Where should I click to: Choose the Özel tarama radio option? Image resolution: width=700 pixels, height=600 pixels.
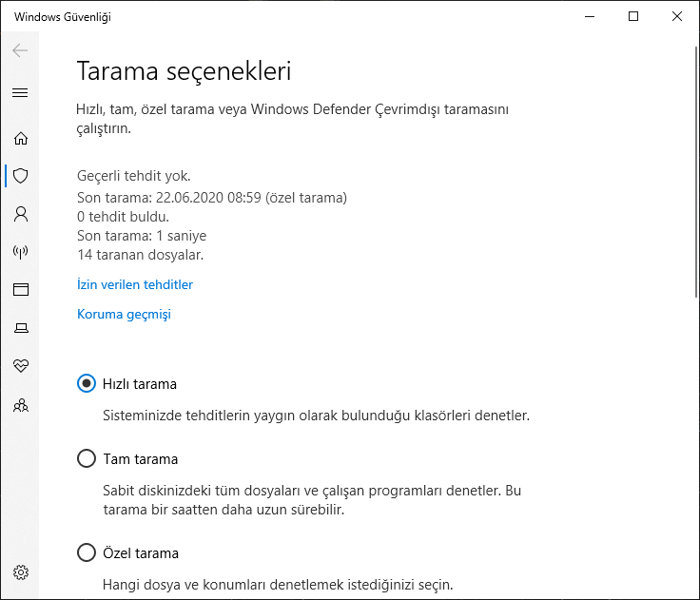coord(87,552)
